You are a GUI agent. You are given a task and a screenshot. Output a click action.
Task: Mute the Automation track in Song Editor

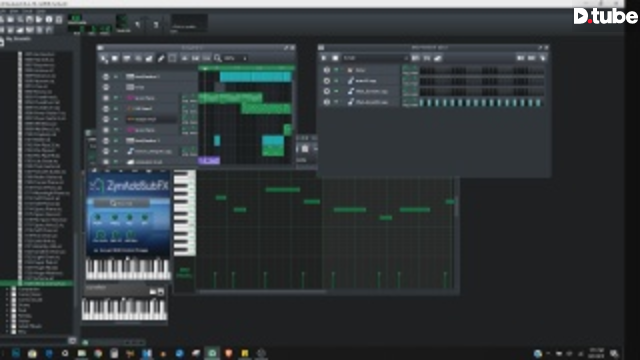(116, 162)
